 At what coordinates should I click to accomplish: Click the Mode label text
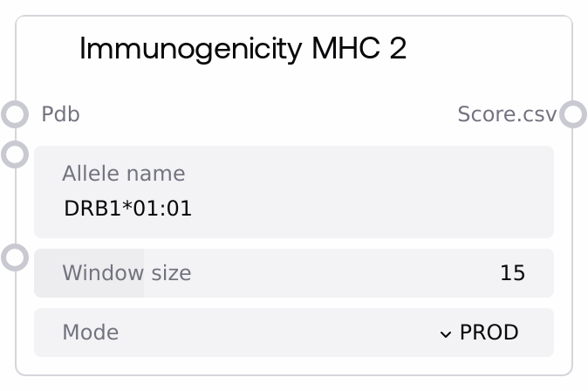91,333
